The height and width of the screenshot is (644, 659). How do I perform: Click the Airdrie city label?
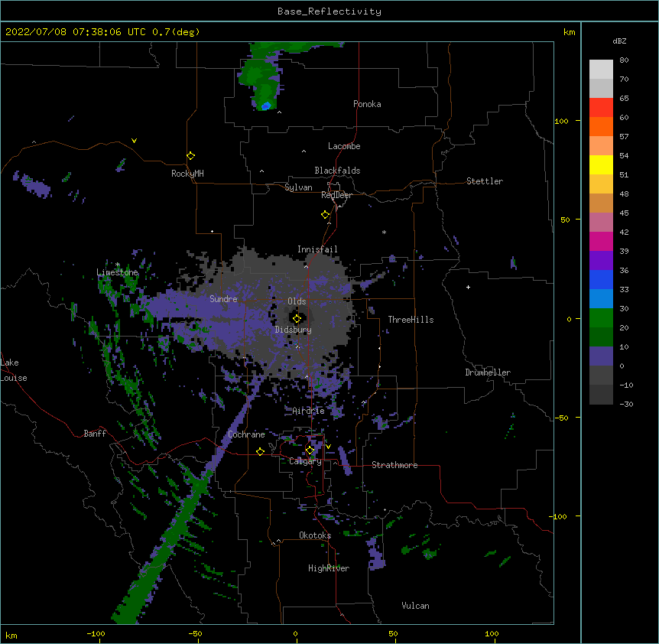[309, 411]
